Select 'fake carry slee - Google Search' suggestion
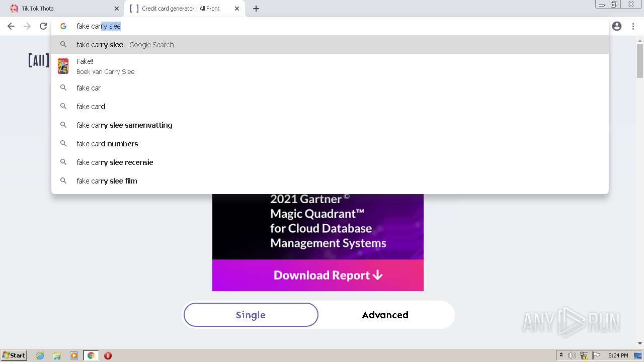The height and width of the screenshot is (362, 644). [330, 45]
